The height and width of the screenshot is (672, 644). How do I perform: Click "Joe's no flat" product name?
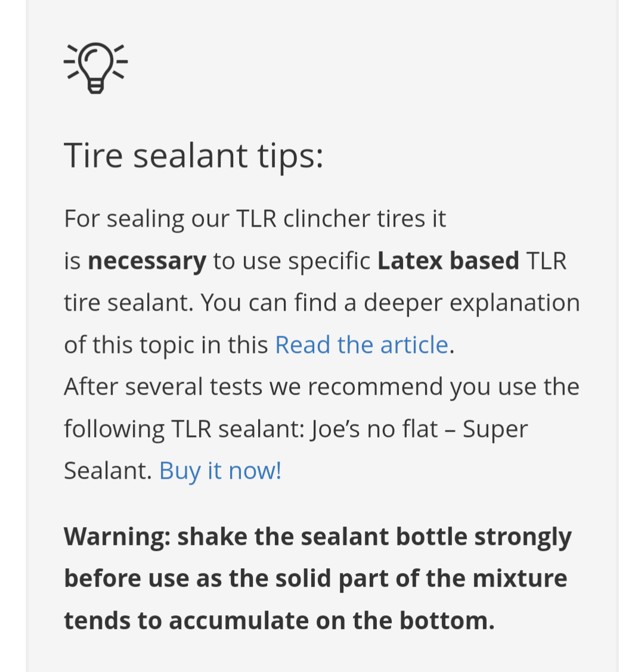374,429
